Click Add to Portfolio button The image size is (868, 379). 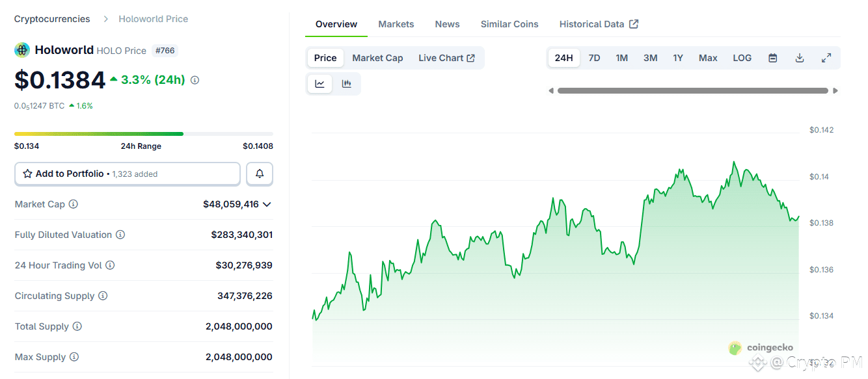tap(128, 174)
